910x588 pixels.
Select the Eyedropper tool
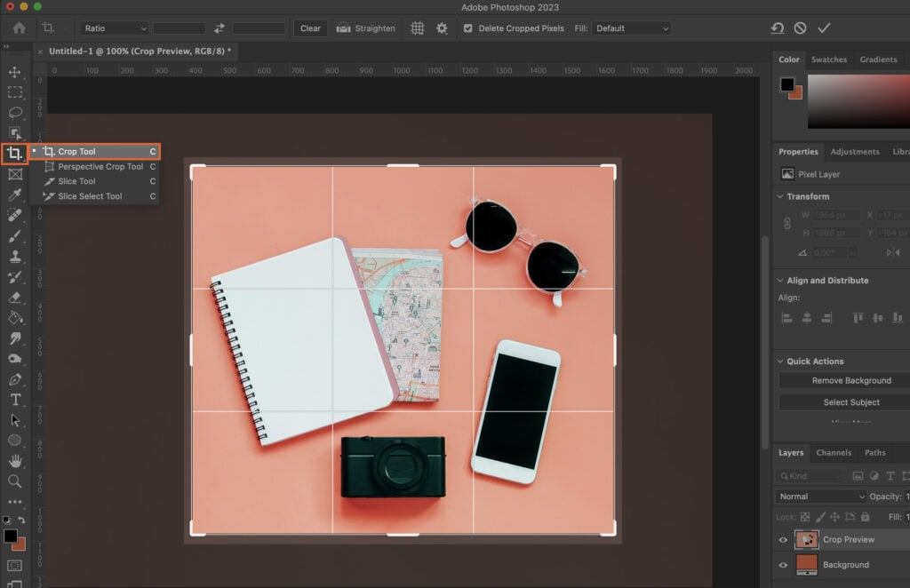(x=15, y=195)
